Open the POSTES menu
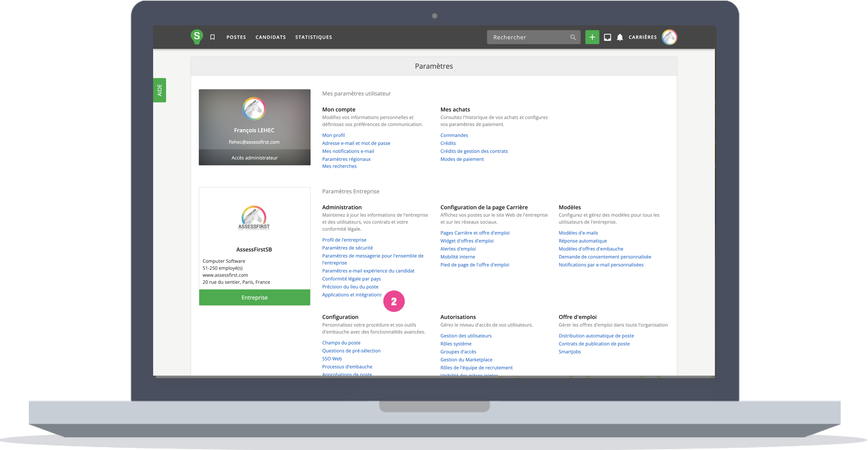Image resolution: width=868 pixels, height=450 pixels. click(236, 37)
